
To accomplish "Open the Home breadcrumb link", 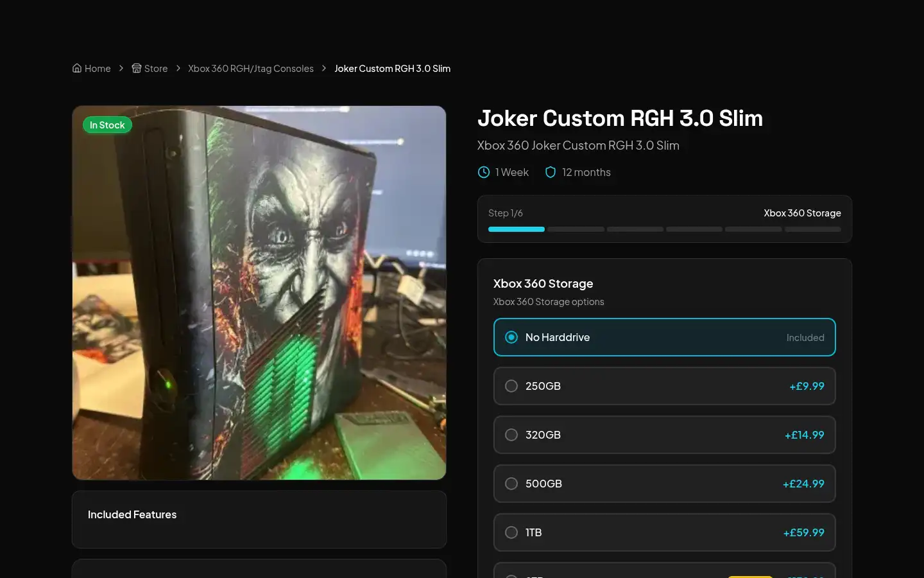I will (x=91, y=68).
